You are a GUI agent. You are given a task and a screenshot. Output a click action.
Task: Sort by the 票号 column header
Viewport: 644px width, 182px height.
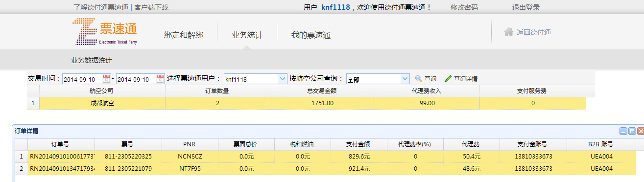pos(128,144)
